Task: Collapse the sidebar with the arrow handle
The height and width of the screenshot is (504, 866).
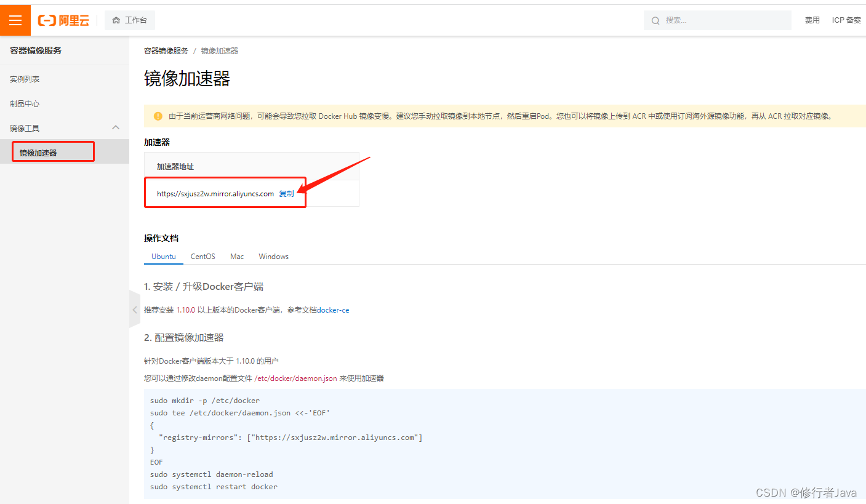Action: 135,310
